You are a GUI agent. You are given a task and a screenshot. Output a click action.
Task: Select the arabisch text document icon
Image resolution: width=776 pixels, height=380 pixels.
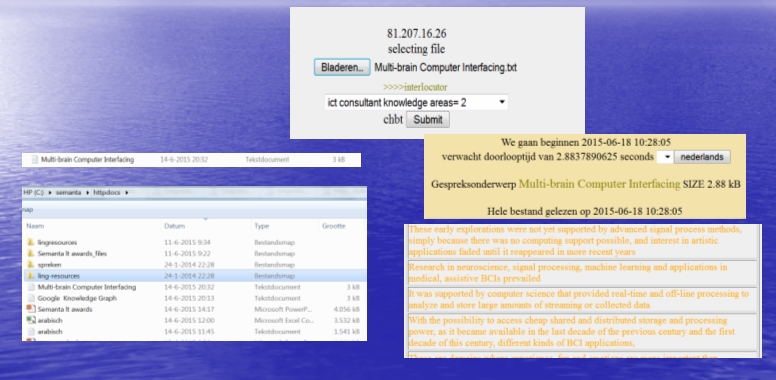[31, 332]
